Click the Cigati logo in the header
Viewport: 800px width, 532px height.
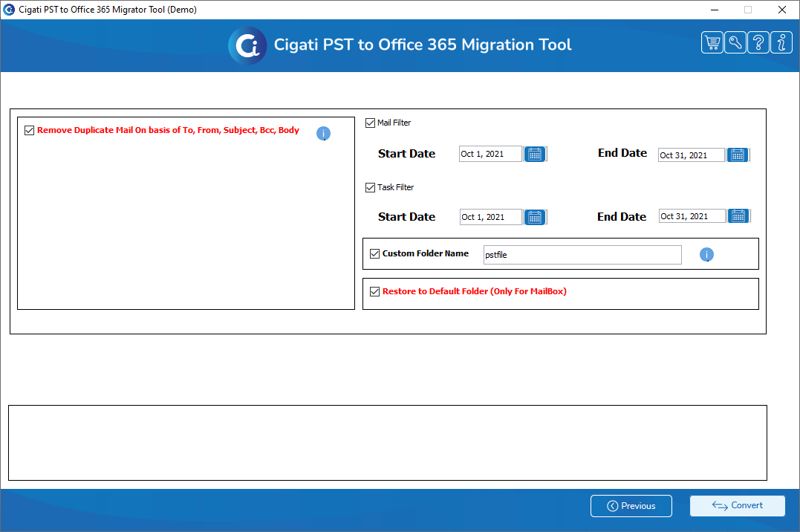[247, 45]
